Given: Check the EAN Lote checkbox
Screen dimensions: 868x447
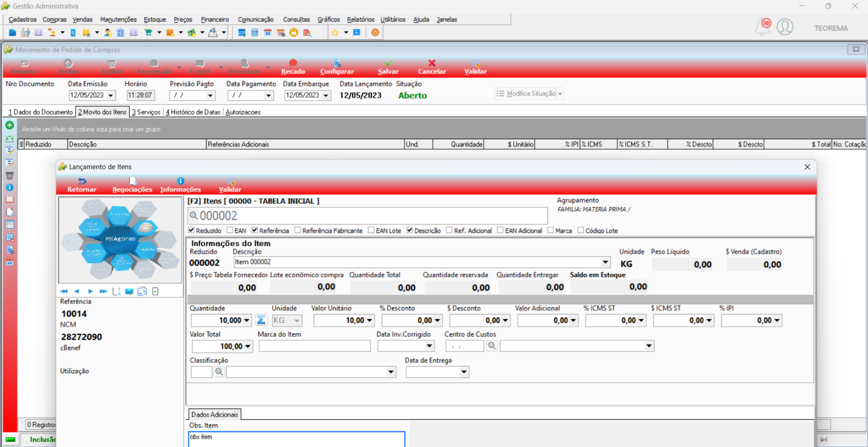Looking at the screenshot, I should (371, 230).
